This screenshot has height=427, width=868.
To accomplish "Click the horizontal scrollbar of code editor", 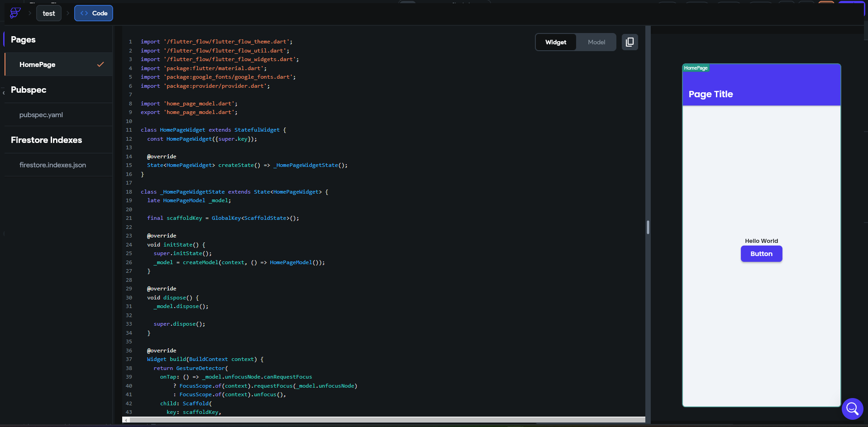I will click(387, 420).
